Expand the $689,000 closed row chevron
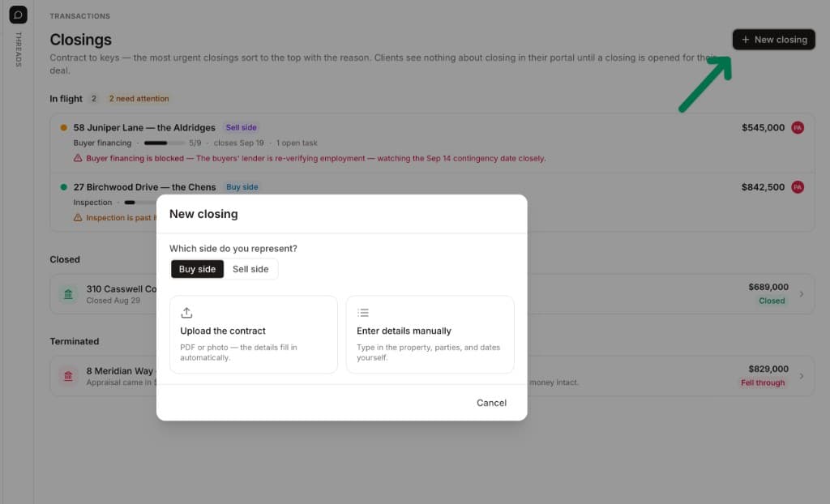The image size is (830, 504). [802, 294]
